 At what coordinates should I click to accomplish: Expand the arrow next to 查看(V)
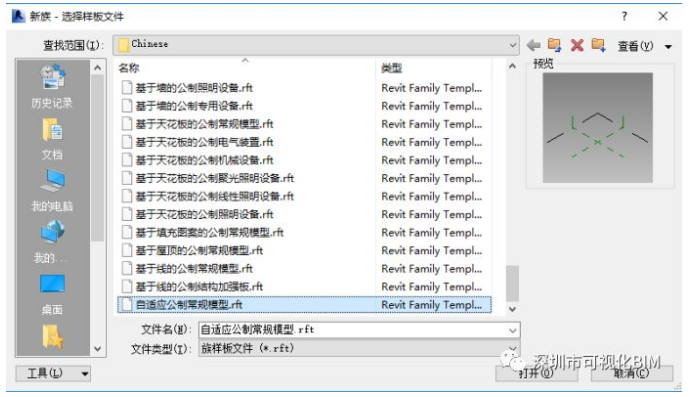coord(668,46)
